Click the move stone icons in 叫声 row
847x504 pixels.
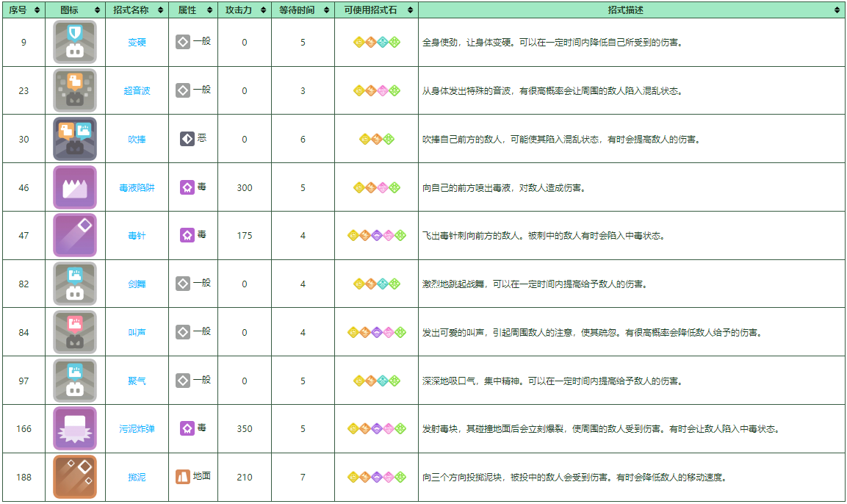tap(377, 332)
